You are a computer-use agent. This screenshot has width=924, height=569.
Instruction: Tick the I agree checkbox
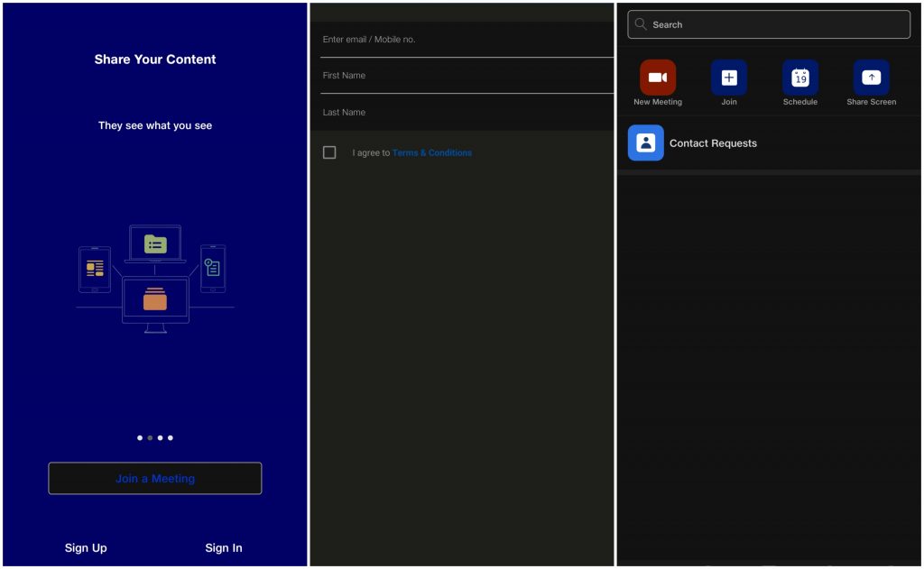pyautogui.click(x=329, y=152)
